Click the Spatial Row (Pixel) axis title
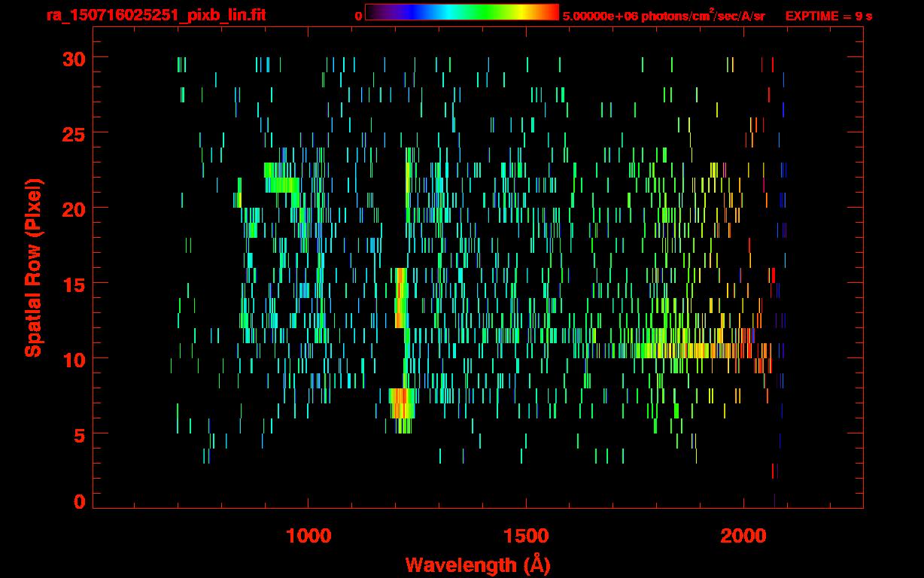This screenshot has height=578, width=924. pos(33,268)
